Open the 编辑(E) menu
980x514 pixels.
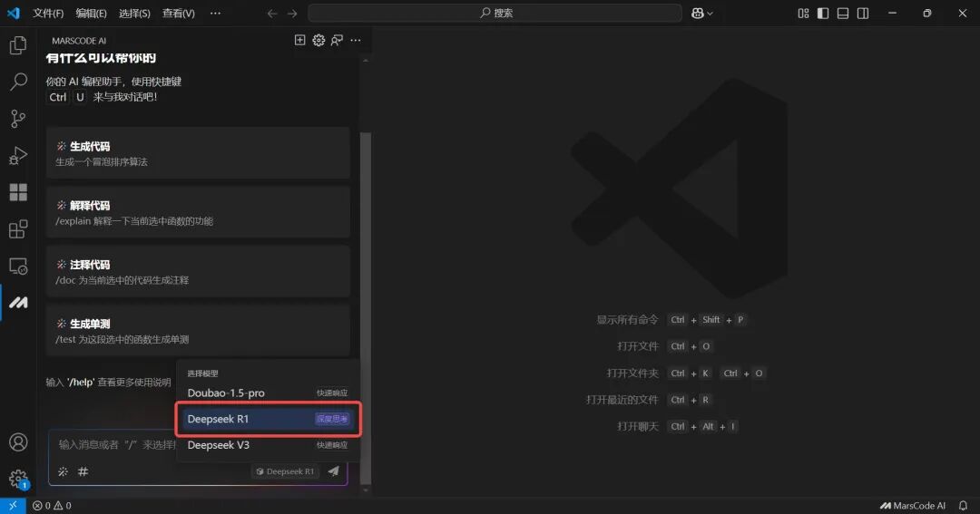[92, 13]
